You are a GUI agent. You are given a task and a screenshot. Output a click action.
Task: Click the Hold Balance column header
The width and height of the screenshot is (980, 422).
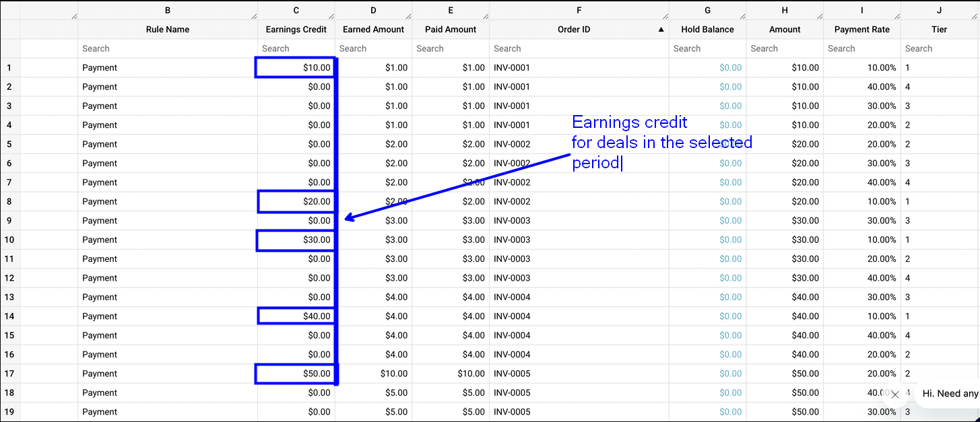[707, 30]
